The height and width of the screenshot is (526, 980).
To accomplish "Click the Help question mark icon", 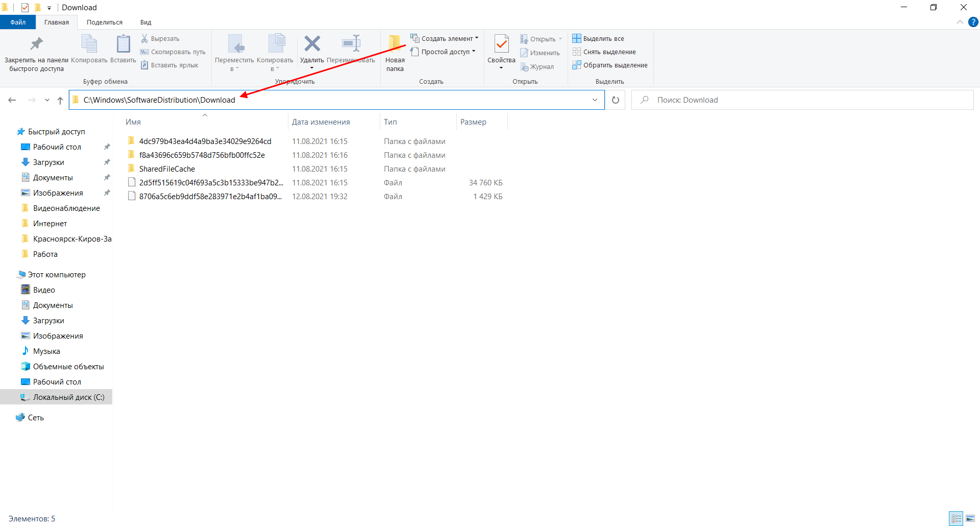I will (973, 22).
